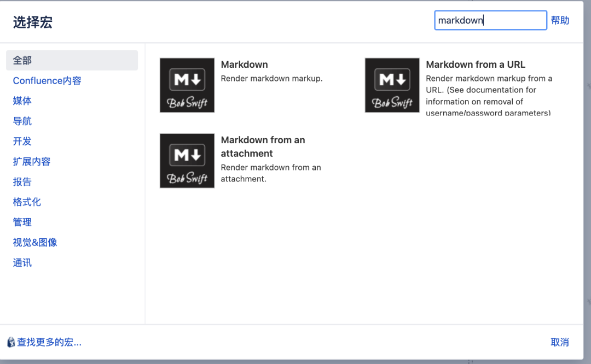Screen dimensions: 591x364
Task: Select the 全部 category
Action: (72, 60)
